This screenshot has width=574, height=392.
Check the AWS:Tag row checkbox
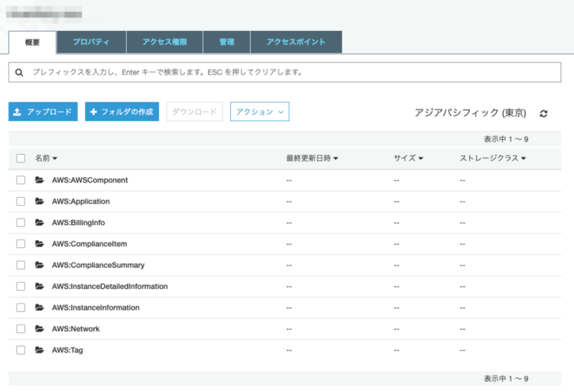[x=21, y=350]
